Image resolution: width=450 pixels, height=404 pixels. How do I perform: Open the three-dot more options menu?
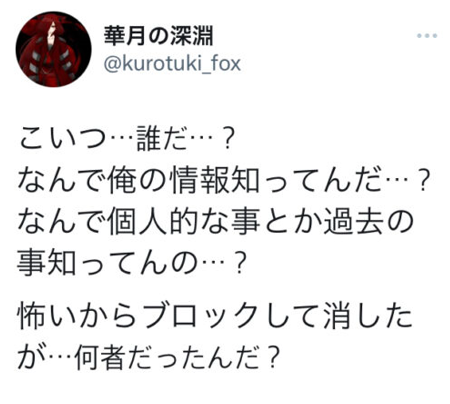click(x=427, y=36)
